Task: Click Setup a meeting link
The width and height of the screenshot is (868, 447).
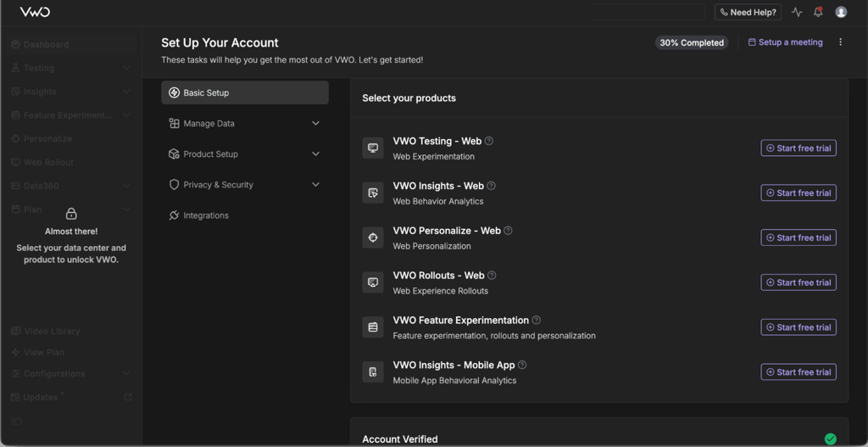Action: point(785,42)
